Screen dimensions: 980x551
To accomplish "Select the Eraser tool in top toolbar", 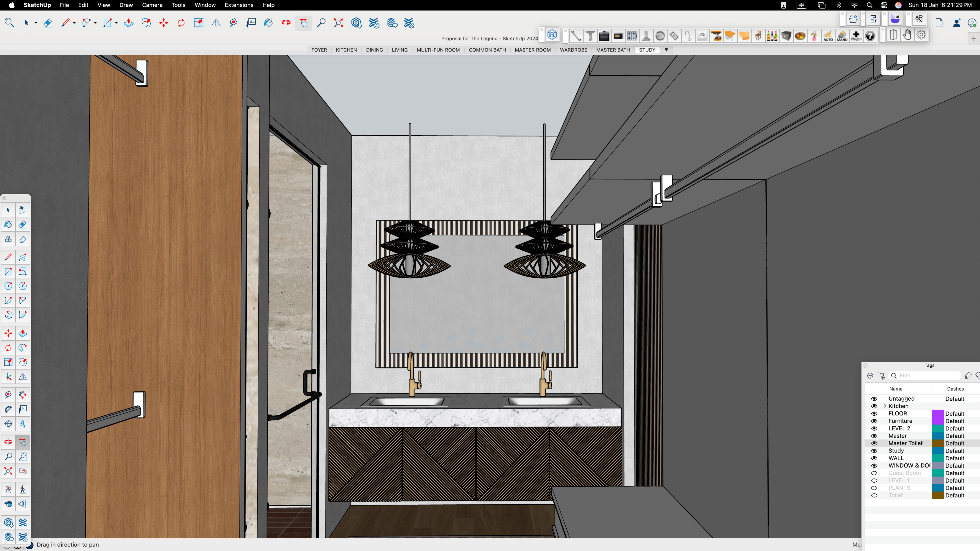I will [x=48, y=23].
